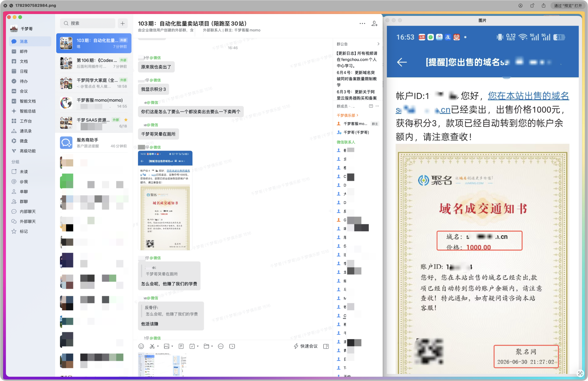
Task: Click 千梦哥 profile name at top of sidebar
Action: (27, 29)
